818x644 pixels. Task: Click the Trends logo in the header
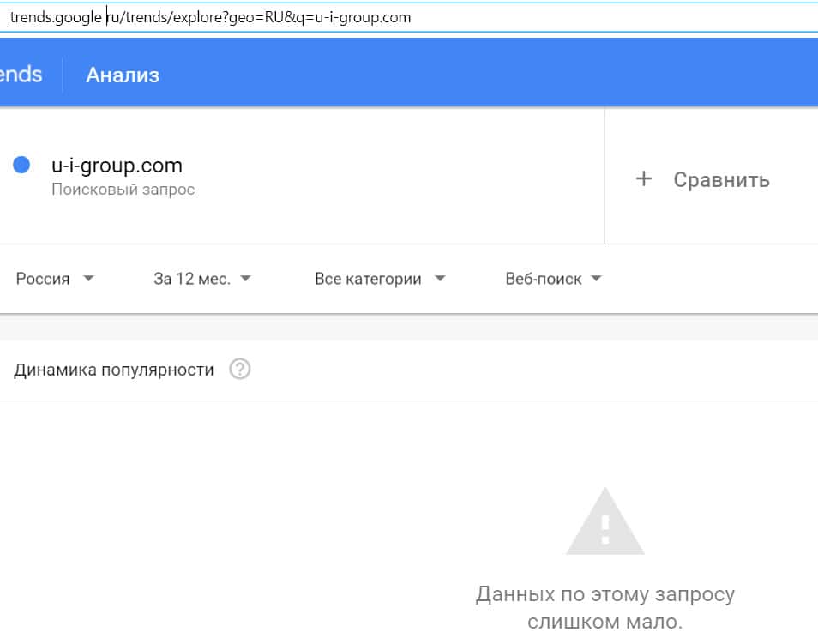point(21,75)
